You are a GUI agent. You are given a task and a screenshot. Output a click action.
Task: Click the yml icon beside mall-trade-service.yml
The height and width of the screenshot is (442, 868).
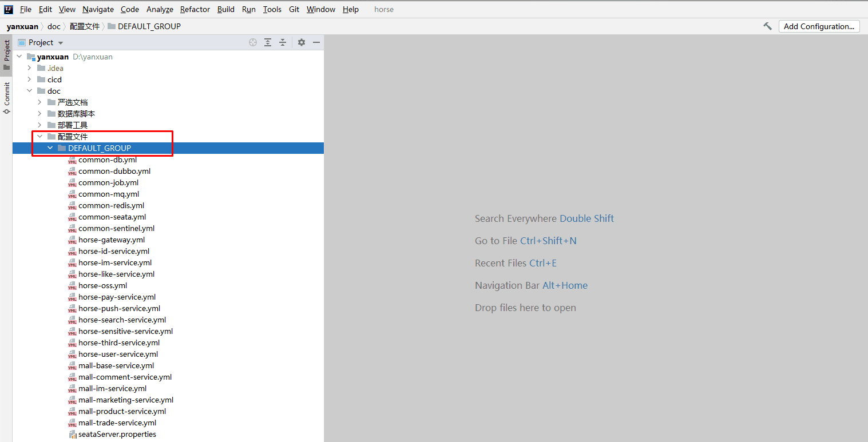(72, 423)
